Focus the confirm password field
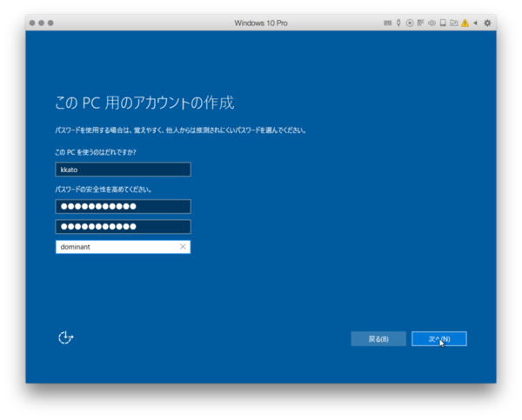 tap(123, 227)
